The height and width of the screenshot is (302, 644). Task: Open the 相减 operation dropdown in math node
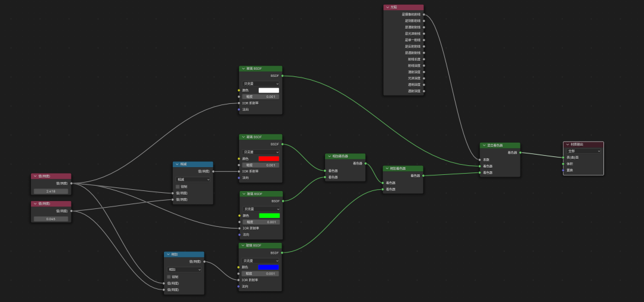(193, 179)
